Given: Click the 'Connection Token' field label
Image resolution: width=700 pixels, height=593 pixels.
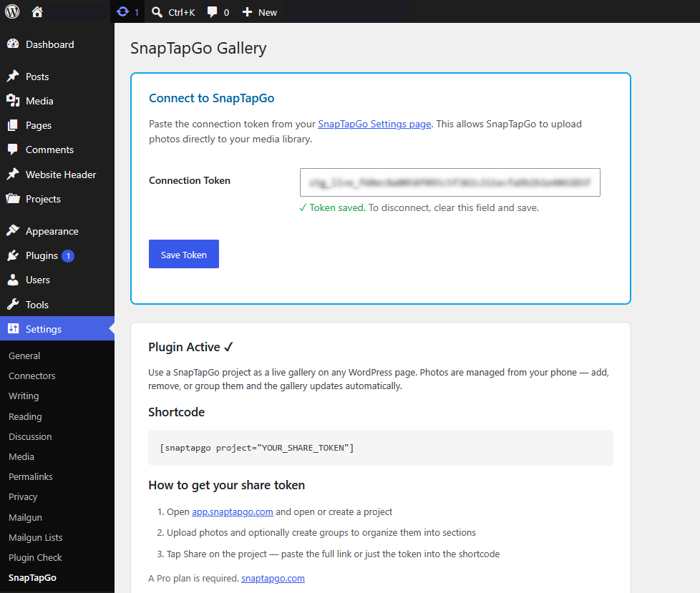Looking at the screenshot, I should point(189,180).
